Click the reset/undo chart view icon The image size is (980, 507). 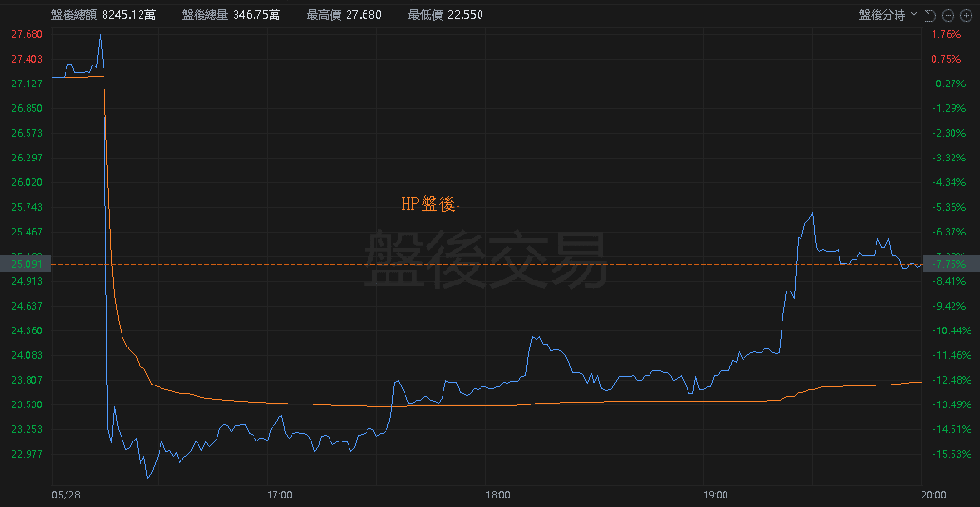tap(930, 15)
